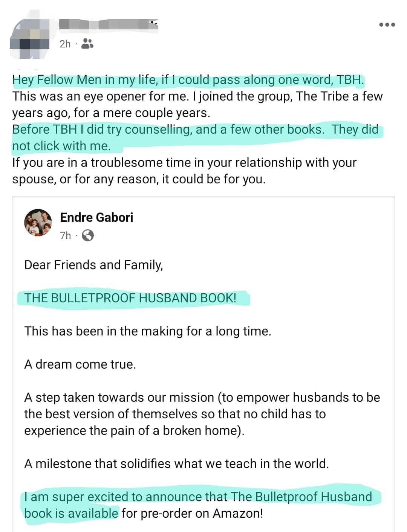This screenshot has height=532, width=407.
Task: Click the "I am super excited to announce" line
Action: click(198, 497)
